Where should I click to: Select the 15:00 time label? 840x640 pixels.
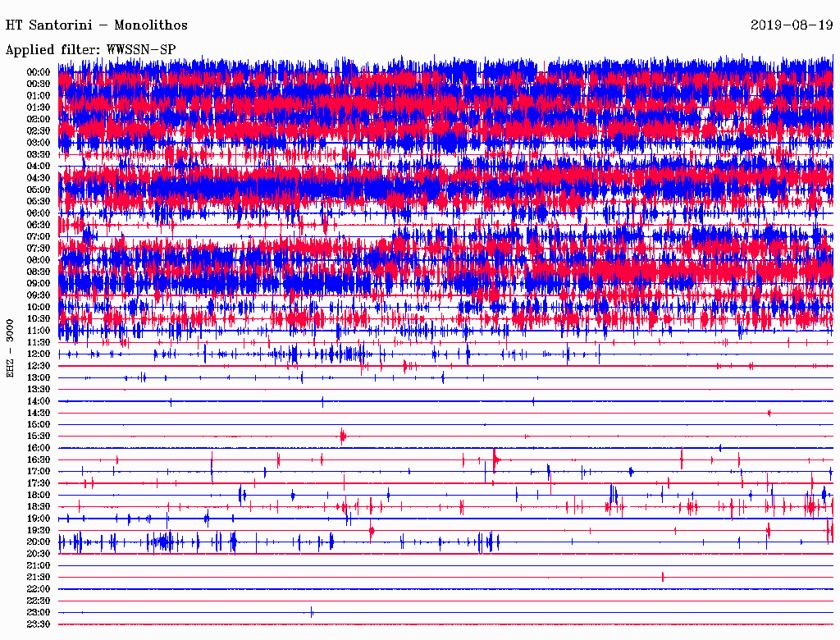(39, 424)
